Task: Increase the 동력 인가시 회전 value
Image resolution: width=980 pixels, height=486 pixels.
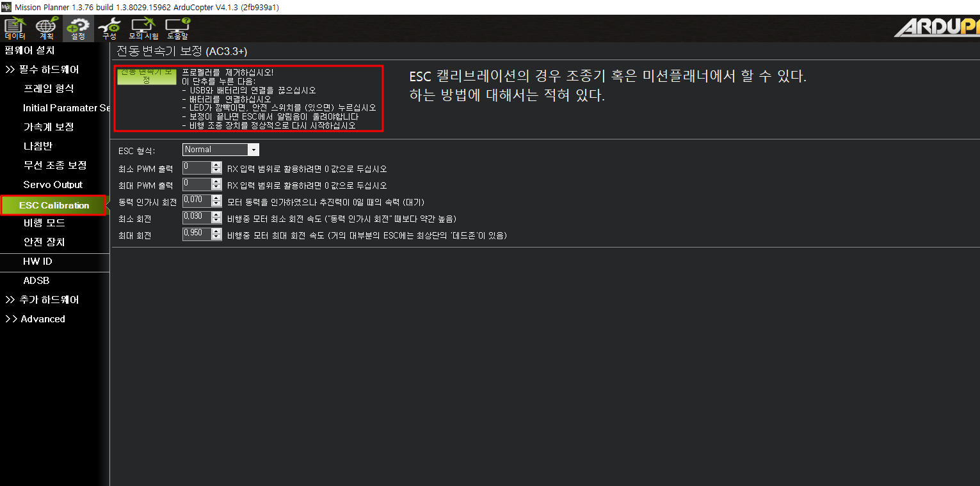Action: pos(216,198)
